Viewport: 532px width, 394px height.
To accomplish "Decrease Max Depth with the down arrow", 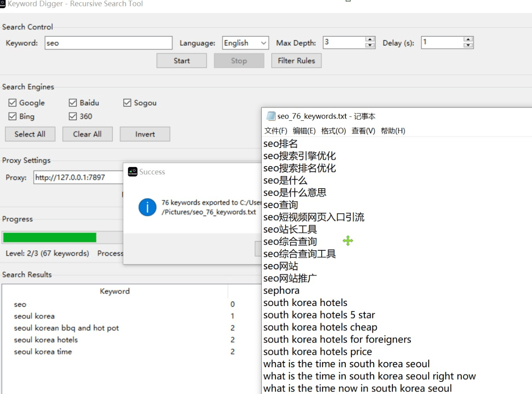I will pos(370,45).
